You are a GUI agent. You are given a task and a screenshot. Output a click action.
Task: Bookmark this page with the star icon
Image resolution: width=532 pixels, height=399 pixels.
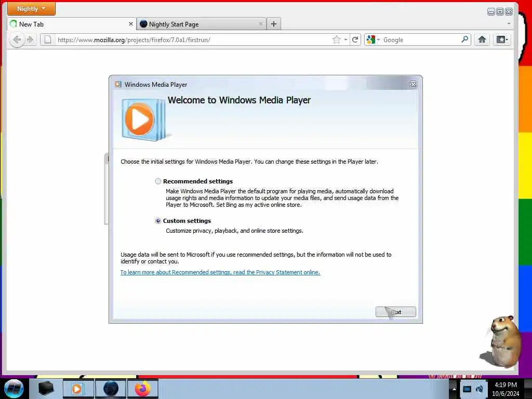[x=336, y=39]
